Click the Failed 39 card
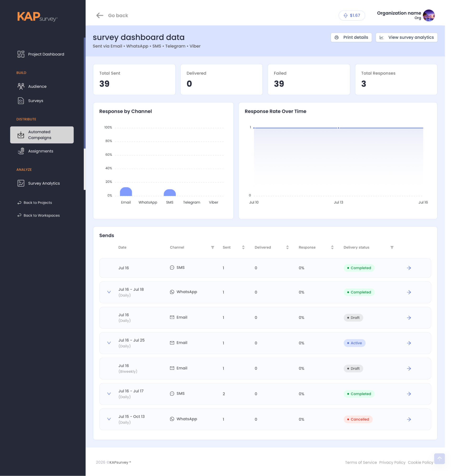The height and width of the screenshot is (476, 451). pos(309,80)
